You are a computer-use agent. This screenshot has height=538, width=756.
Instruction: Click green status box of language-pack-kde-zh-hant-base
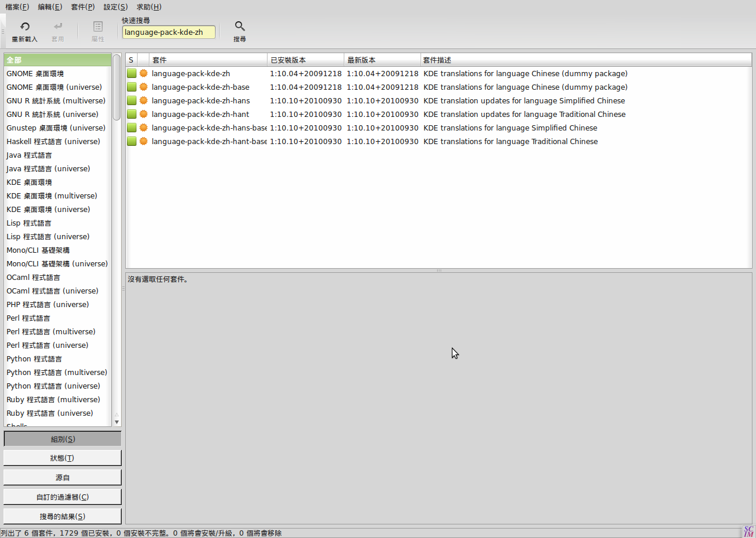[x=132, y=142]
